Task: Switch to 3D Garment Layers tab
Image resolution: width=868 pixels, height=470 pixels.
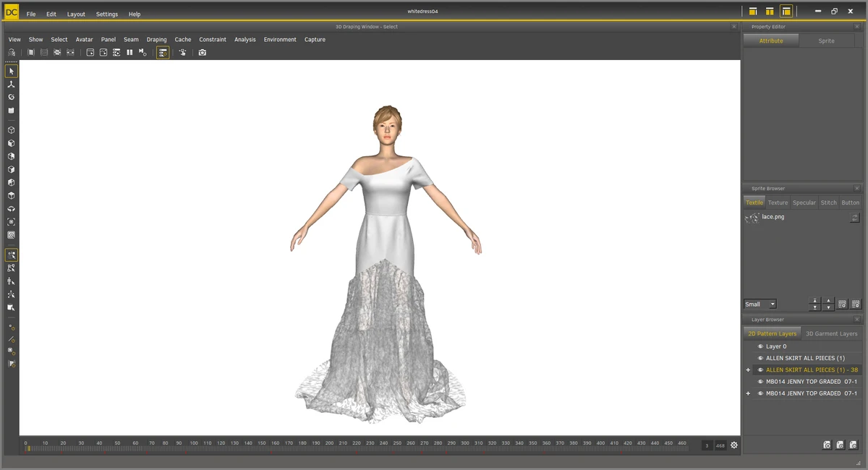Action: [x=831, y=334]
